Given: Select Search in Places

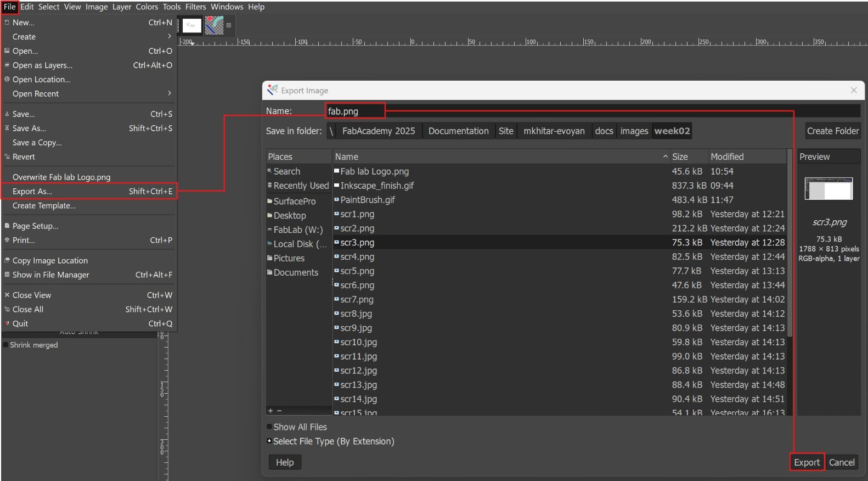Looking at the screenshot, I should click(x=298, y=171).
